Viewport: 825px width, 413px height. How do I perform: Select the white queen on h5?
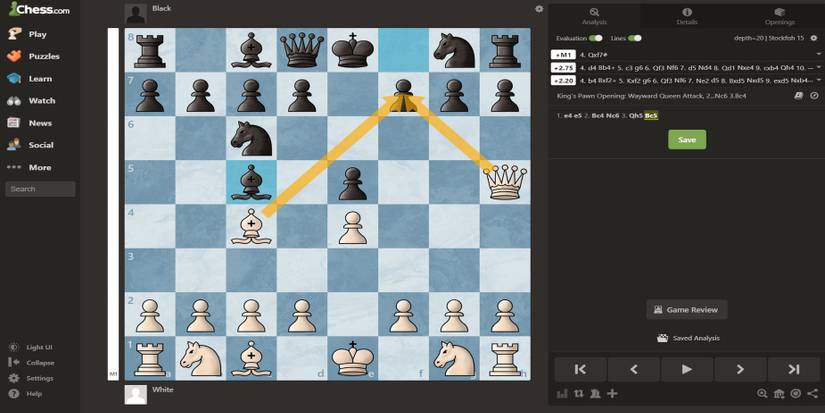click(x=505, y=182)
